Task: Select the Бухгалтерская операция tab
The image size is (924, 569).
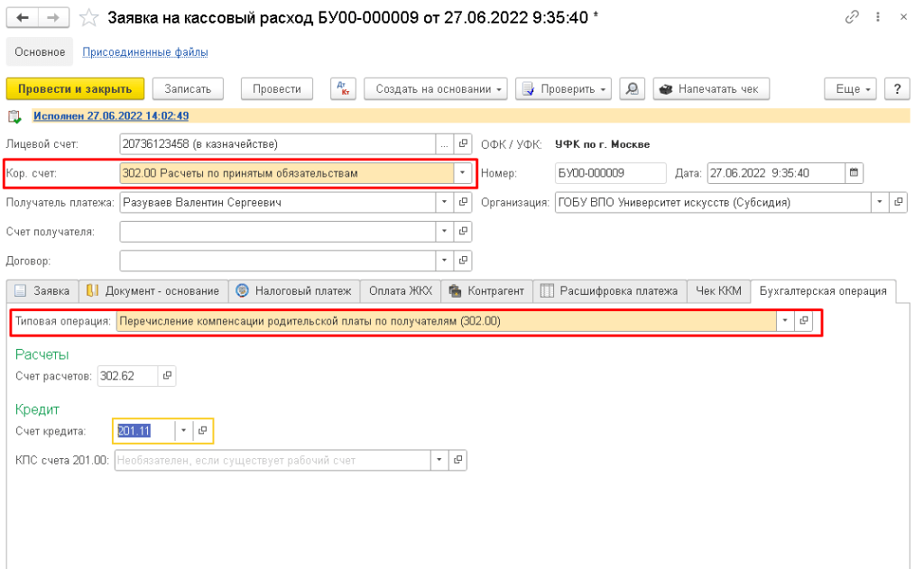Action: pyautogui.click(x=823, y=291)
